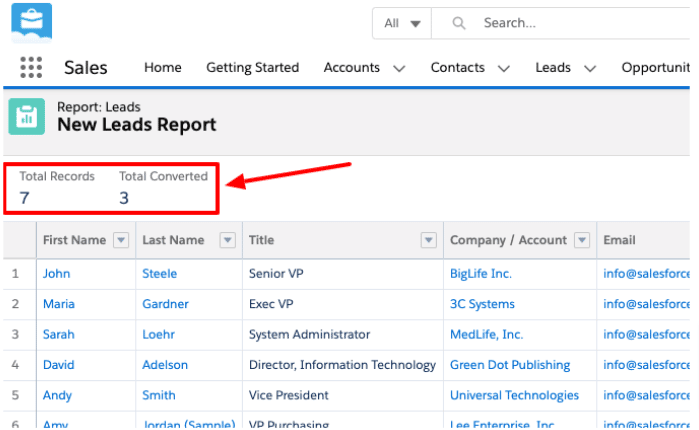Image resolution: width=699 pixels, height=430 pixels.
Task: Open Last Name column dropdown arrow
Action: click(x=227, y=240)
